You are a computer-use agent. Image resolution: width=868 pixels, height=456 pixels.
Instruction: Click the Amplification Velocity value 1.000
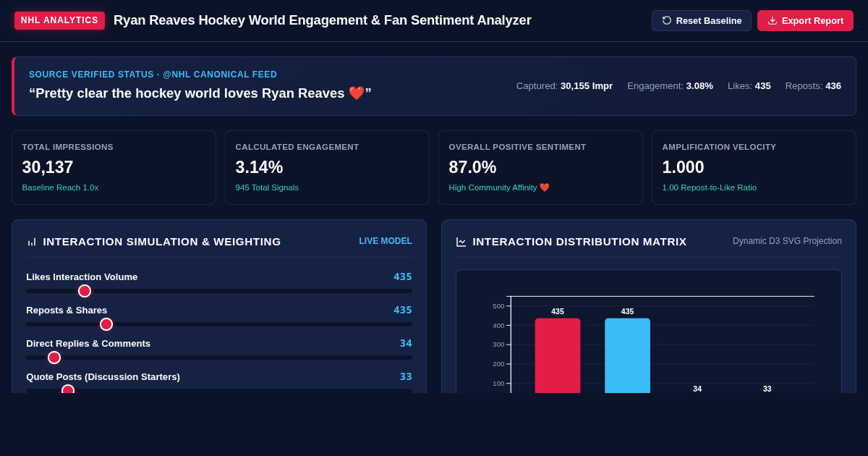pos(683,167)
